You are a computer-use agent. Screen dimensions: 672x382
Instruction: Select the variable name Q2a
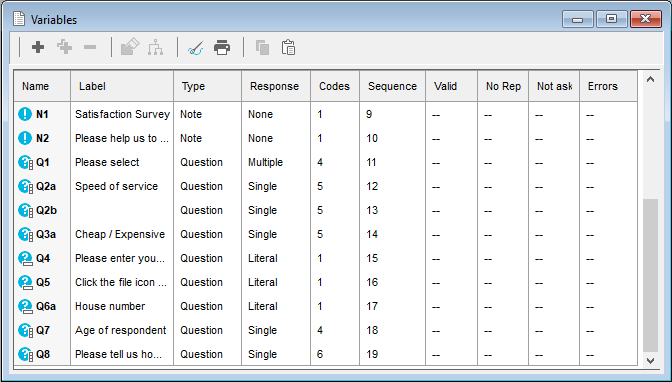point(46,186)
